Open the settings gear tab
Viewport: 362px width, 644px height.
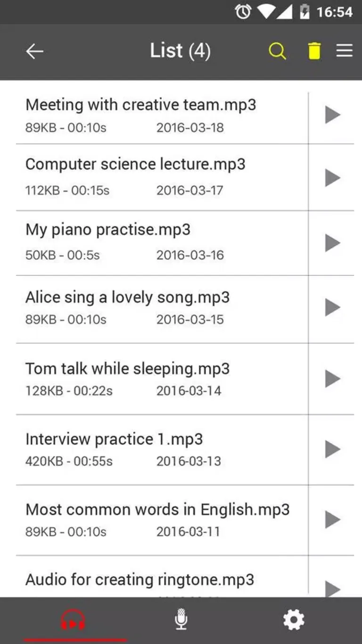coord(293,620)
